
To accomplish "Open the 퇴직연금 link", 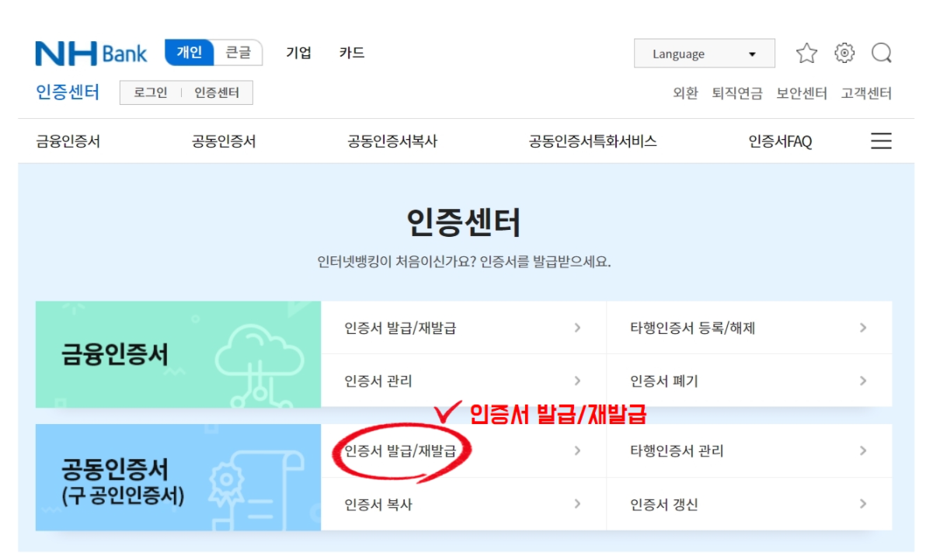I will point(737,92).
